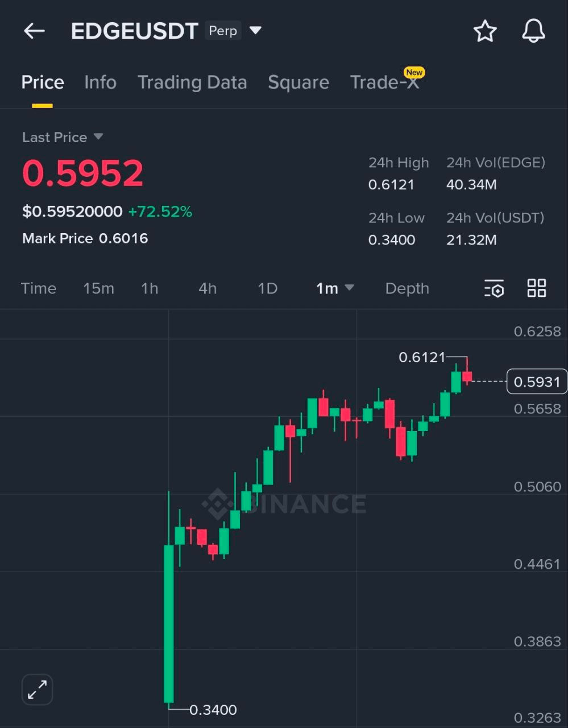Screen dimensions: 568x728
Task: Tap the 24h Low value 0.3400
Action: (x=392, y=240)
